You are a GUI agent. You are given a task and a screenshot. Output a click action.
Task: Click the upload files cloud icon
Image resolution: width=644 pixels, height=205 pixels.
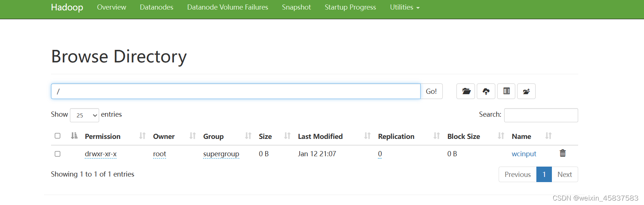point(486,91)
